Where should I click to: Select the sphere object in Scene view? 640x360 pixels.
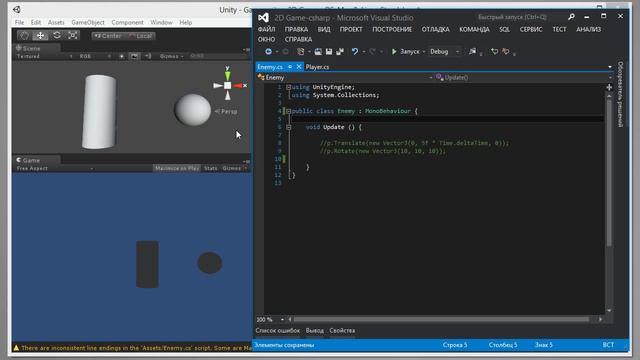coord(192,109)
